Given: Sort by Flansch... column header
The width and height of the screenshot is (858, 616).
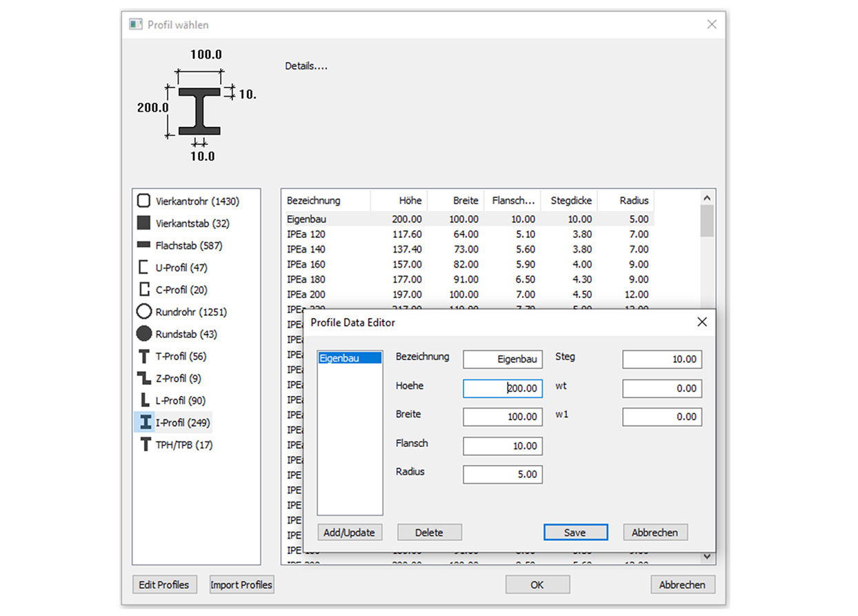Looking at the screenshot, I should (512, 201).
